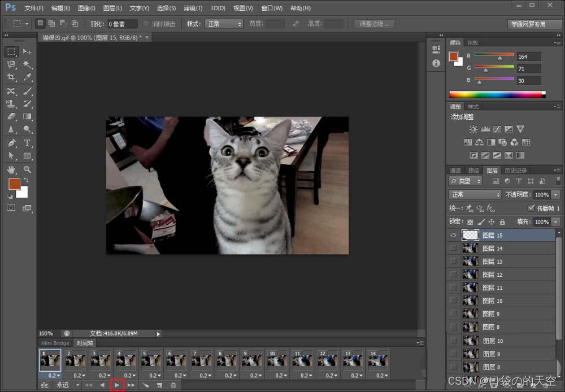
Task: Go to next frame button
Action: click(131, 385)
